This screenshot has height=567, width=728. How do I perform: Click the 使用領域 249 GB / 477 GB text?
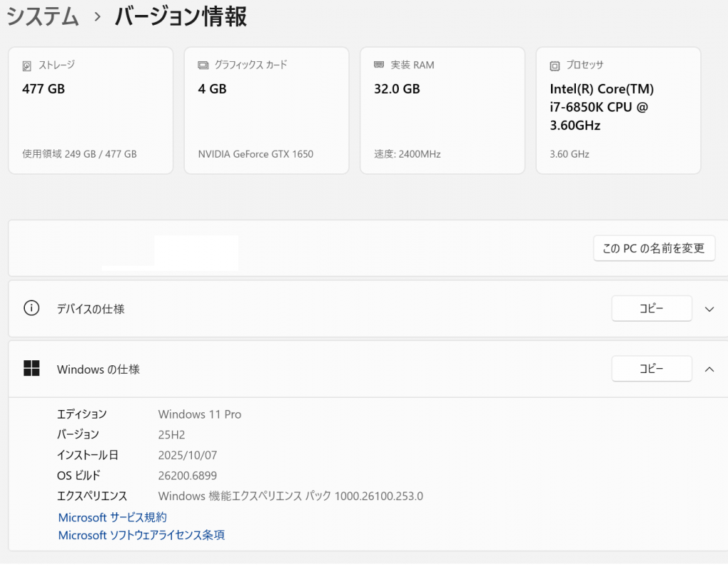click(80, 154)
